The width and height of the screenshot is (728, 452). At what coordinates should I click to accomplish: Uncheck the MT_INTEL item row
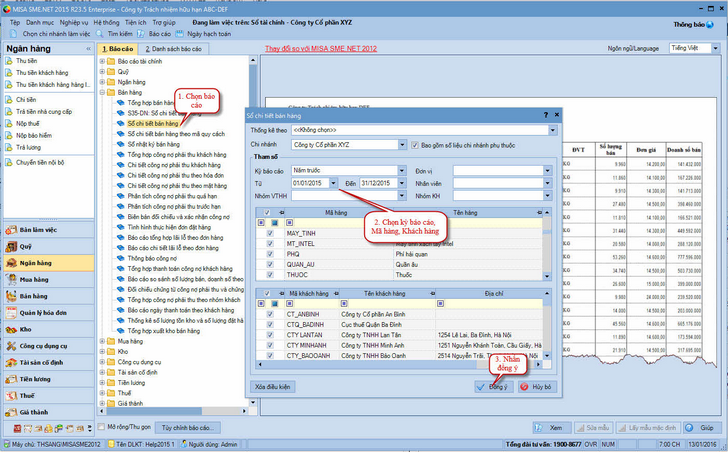tap(270, 244)
